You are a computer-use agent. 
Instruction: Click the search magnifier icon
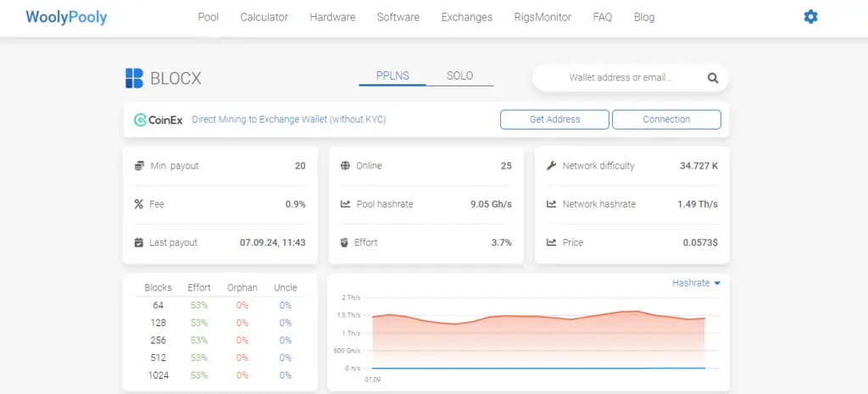pos(712,78)
